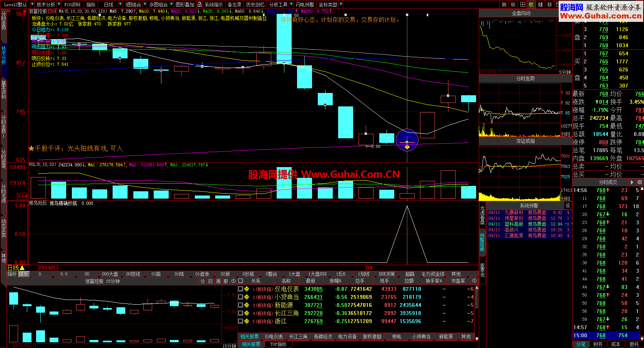Open the 财务 tab at bottom right
This screenshot has width=644, height=348.
pos(598,344)
